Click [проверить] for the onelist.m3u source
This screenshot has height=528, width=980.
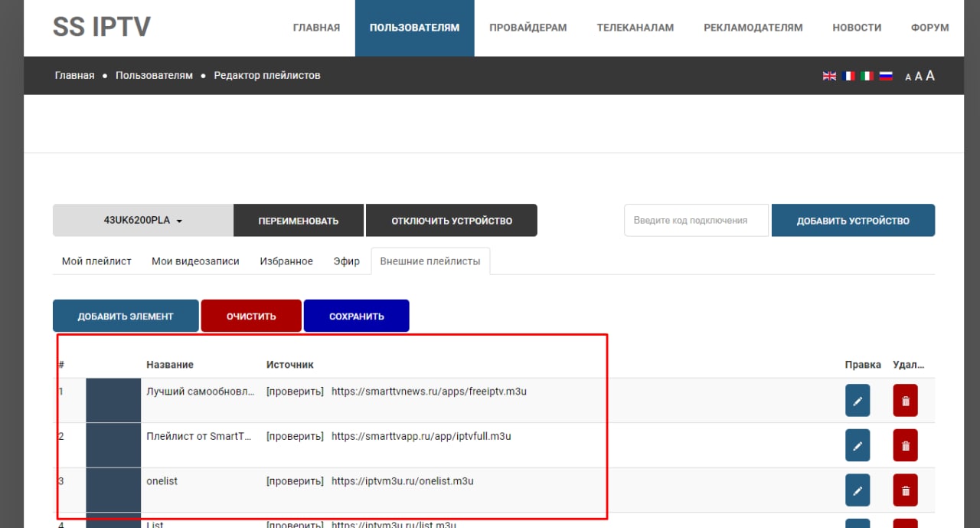point(295,481)
